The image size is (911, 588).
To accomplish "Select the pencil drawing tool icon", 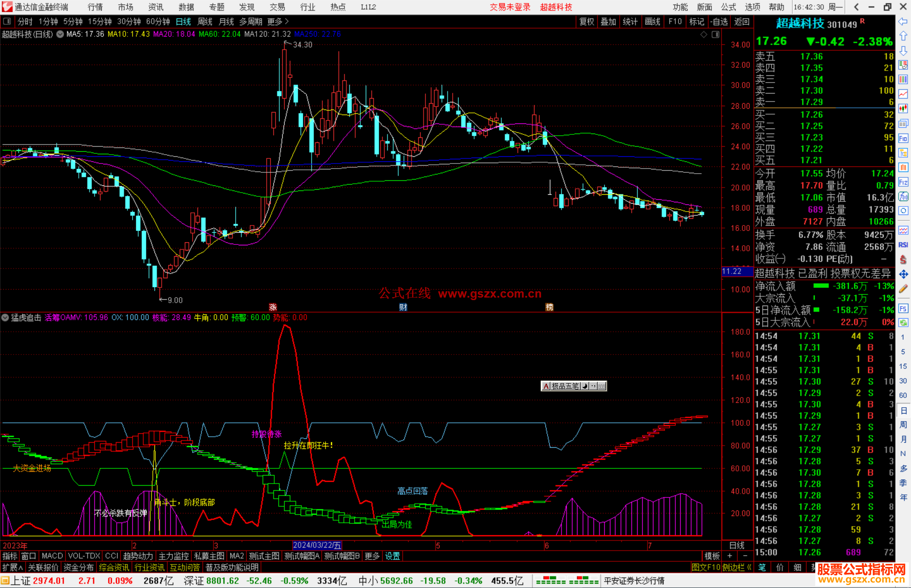I will point(903,289).
